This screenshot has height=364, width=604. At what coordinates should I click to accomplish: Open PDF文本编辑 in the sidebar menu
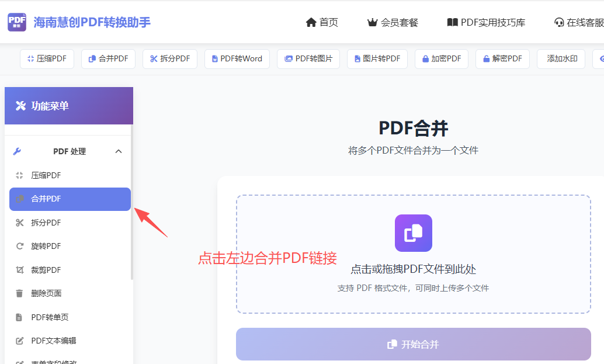pyautogui.click(x=70, y=341)
